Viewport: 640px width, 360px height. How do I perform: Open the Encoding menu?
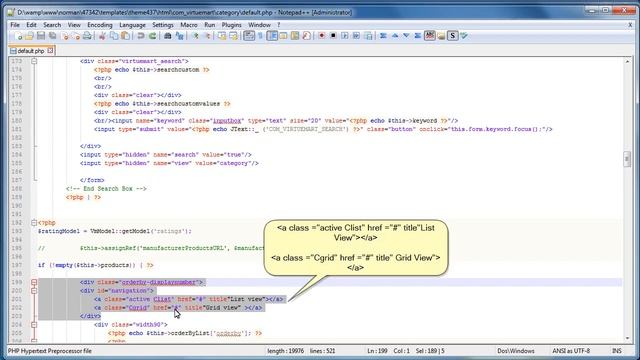coord(100,25)
